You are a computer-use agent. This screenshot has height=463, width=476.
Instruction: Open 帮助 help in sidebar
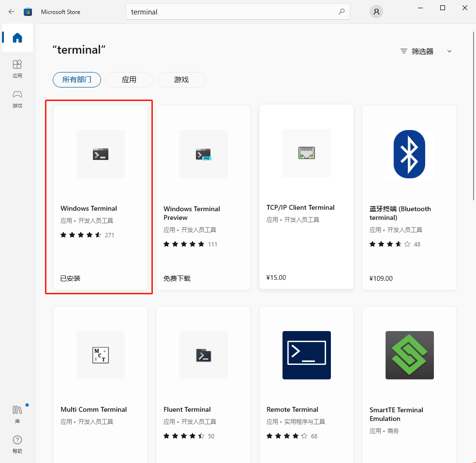click(x=17, y=445)
